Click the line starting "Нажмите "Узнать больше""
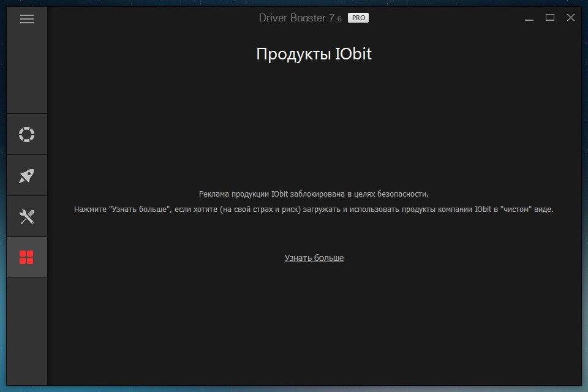Viewport: 588px width, 392px height. point(314,209)
